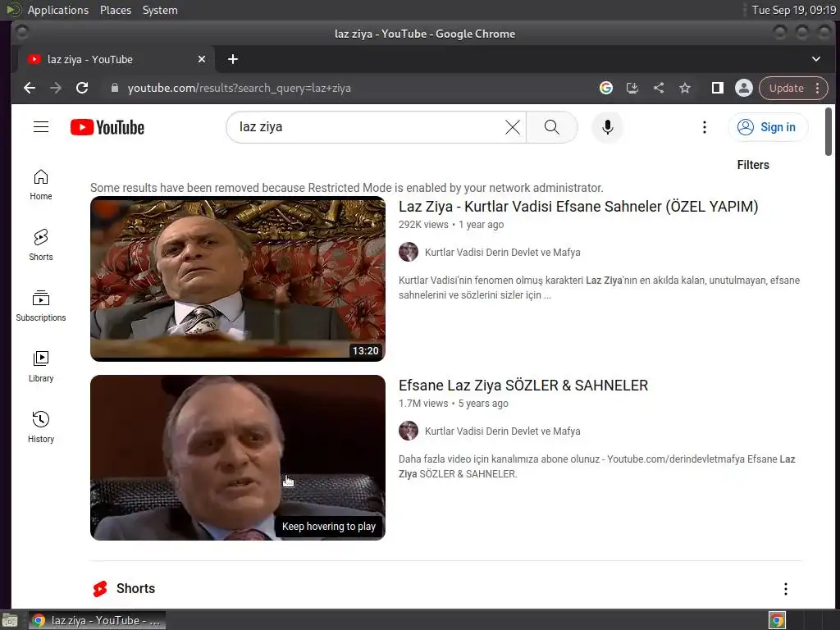Click the second video description snippet

597,467
